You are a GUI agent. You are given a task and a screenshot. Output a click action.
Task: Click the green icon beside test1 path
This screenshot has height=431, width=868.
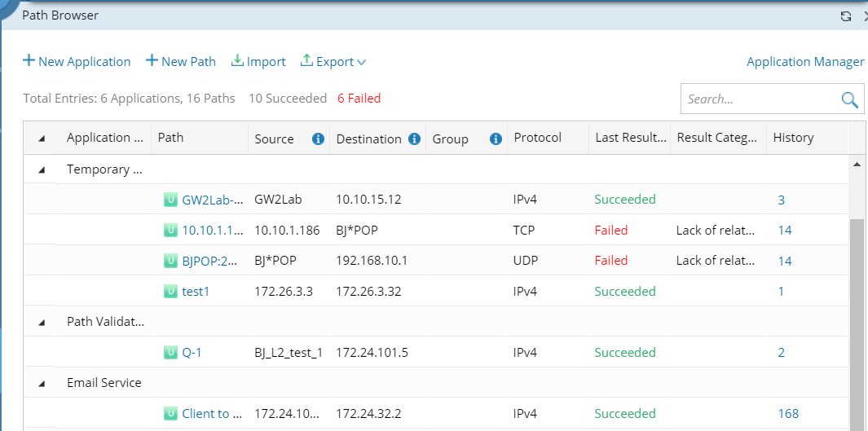tap(170, 291)
